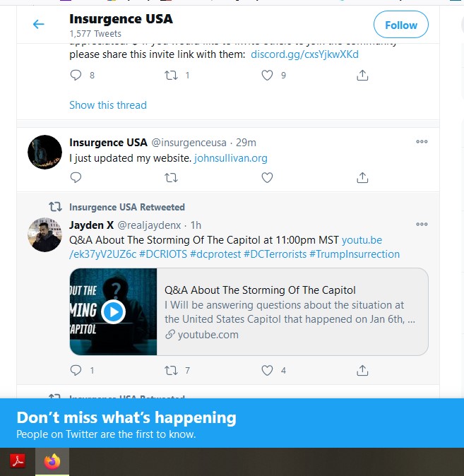
Task: Retweet the 'I just updated my website' tweet
Action: point(171,177)
